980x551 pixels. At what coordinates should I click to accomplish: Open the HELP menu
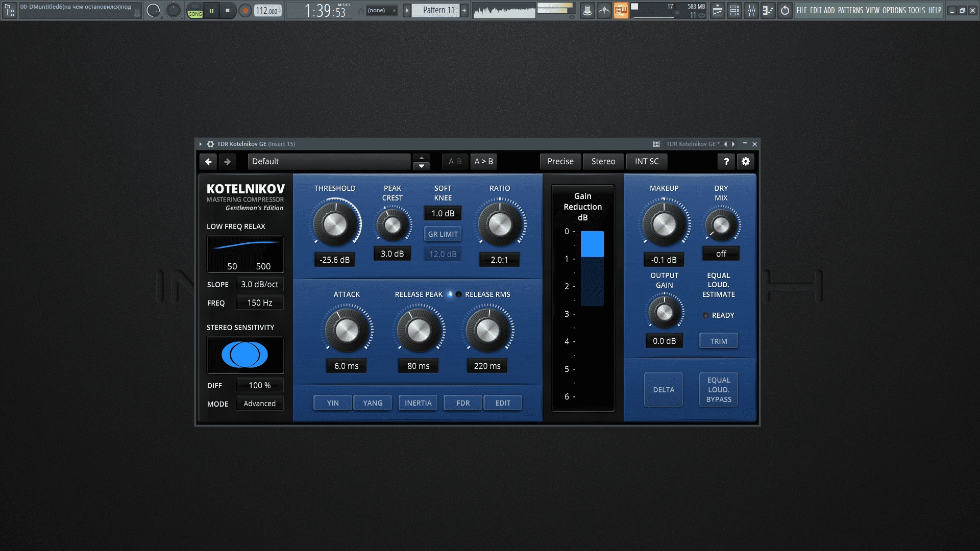click(x=935, y=10)
